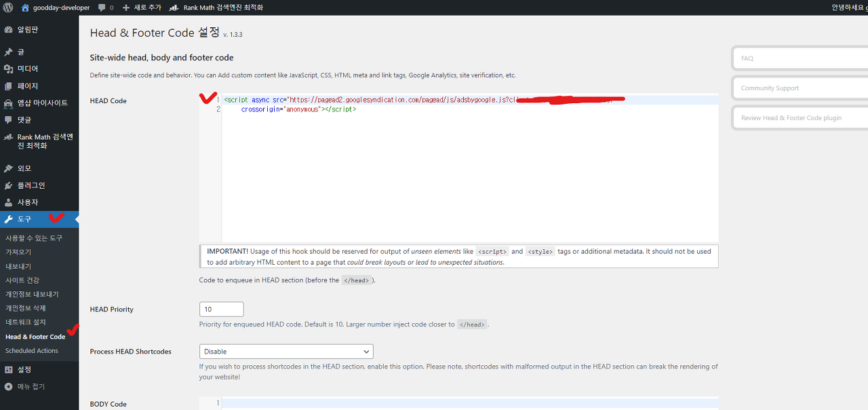Select Head & Footer Code submenu
Image resolution: width=868 pixels, height=410 pixels.
(35, 337)
